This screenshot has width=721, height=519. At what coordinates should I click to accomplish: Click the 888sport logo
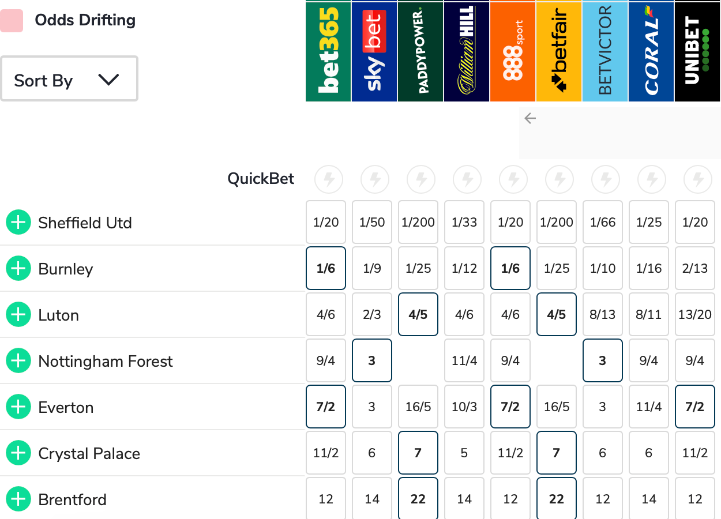click(x=512, y=51)
